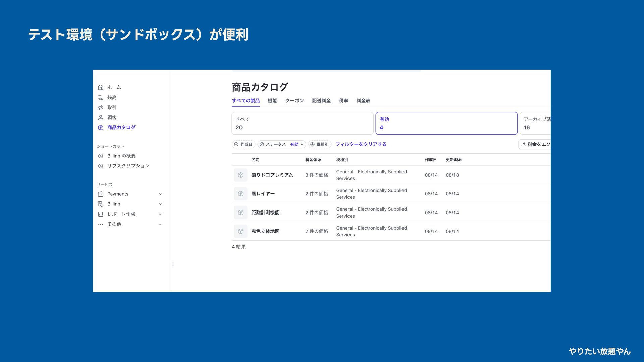Click the レポート作成 chart icon
The height and width of the screenshot is (362, 644).
coord(101,214)
